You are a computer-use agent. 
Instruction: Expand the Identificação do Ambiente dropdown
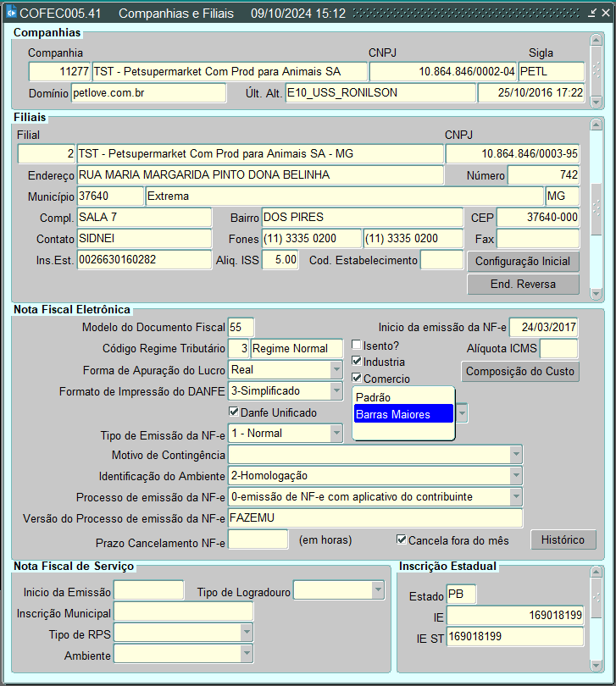point(516,476)
